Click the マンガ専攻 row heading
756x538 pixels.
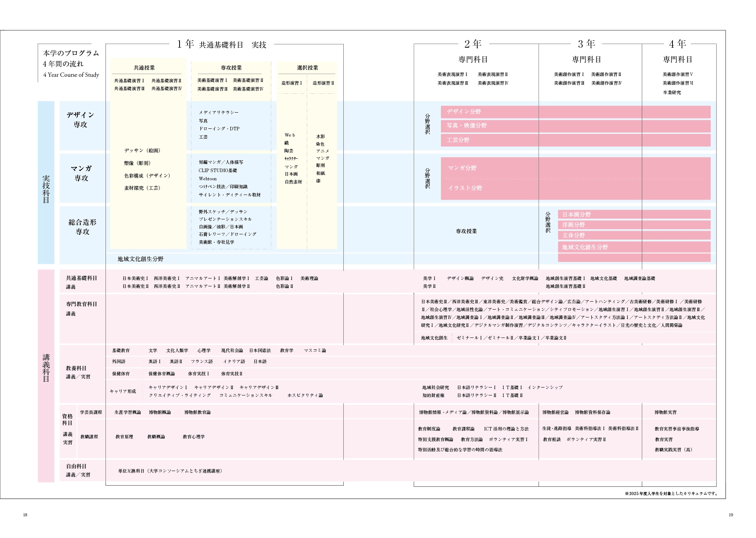81,173
